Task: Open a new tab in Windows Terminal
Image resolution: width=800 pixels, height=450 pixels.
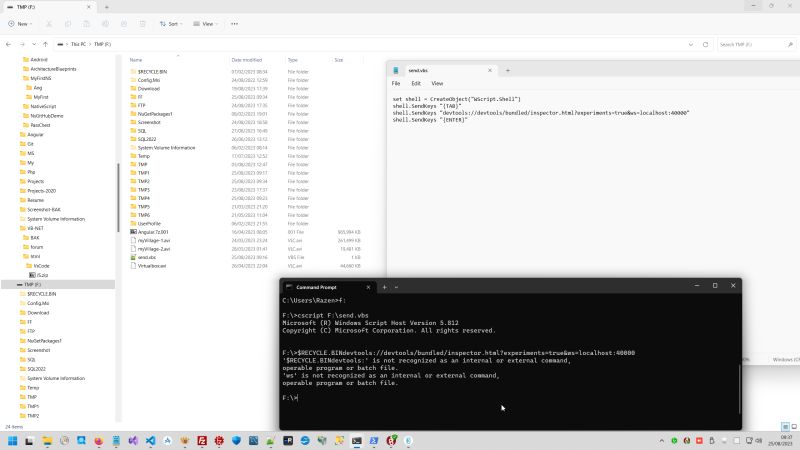Action: pyautogui.click(x=385, y=287)
